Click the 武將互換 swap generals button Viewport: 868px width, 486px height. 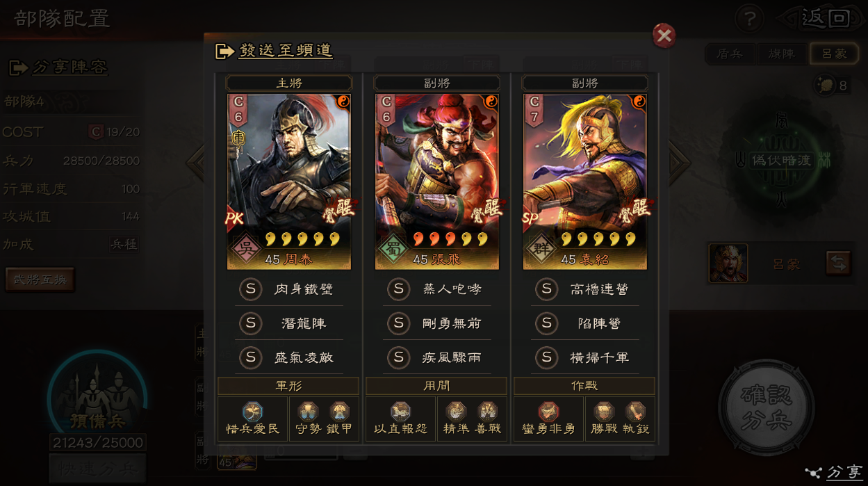click(x=40, y=280)
